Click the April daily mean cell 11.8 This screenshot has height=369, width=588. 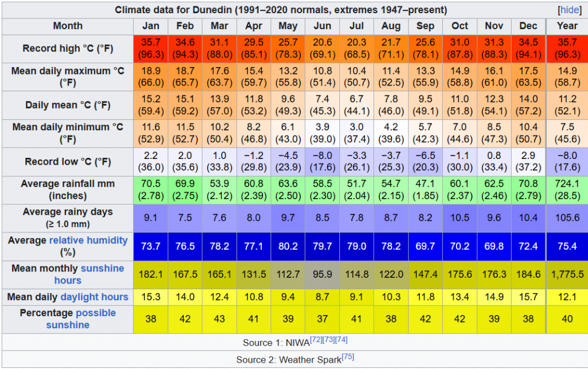click(253, 105)
